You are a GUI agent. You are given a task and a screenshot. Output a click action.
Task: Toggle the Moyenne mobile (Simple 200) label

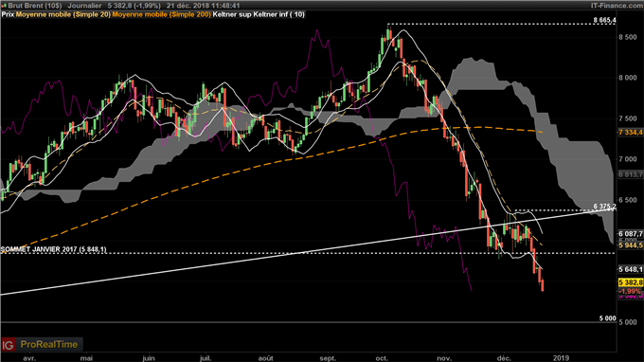(161, 14)
